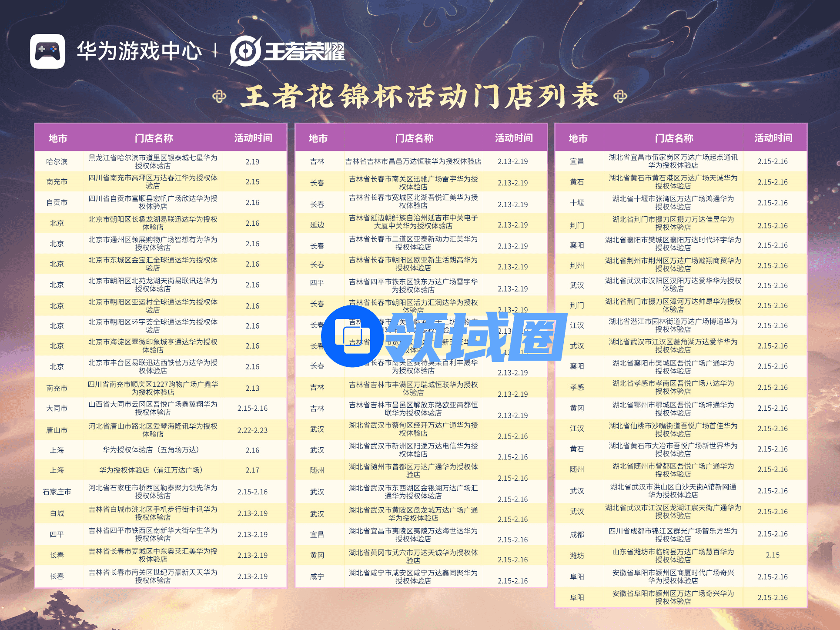Click the 石家庄市 city cell
840x630 pixels.
point(57,492)
